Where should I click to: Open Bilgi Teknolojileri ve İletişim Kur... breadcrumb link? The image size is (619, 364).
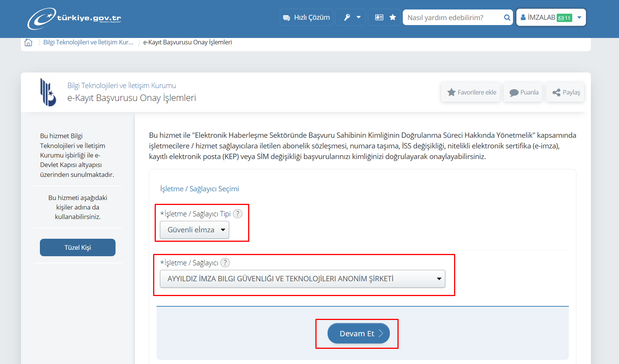[88, 43]
